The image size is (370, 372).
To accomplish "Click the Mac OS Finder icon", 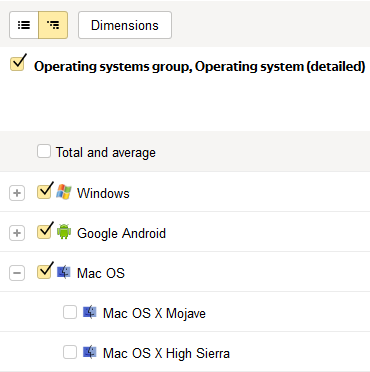I will 63,272.
